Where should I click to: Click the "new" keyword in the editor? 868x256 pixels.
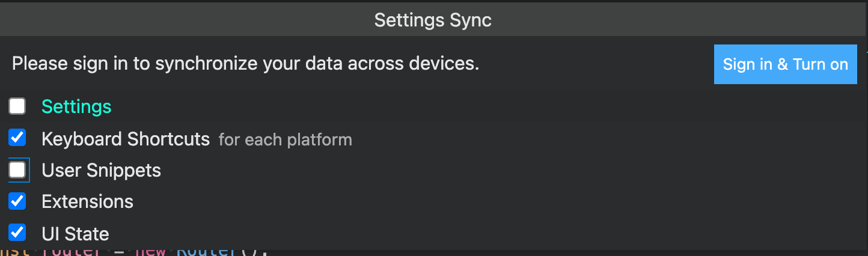(150, 252)
